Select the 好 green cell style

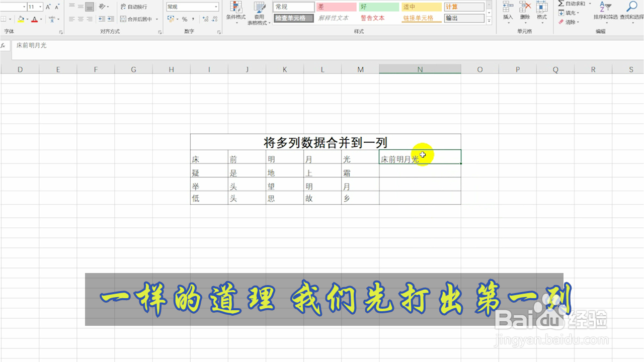coord(379,7)
